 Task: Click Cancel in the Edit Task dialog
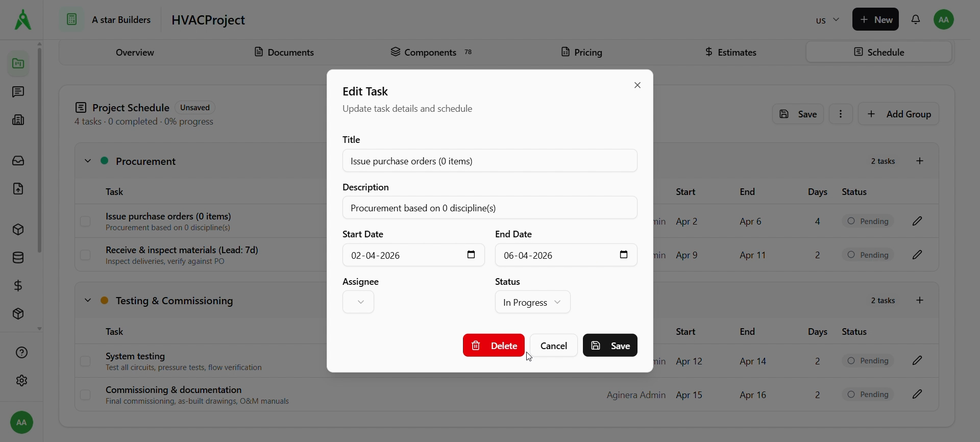(x=554, y=346)
